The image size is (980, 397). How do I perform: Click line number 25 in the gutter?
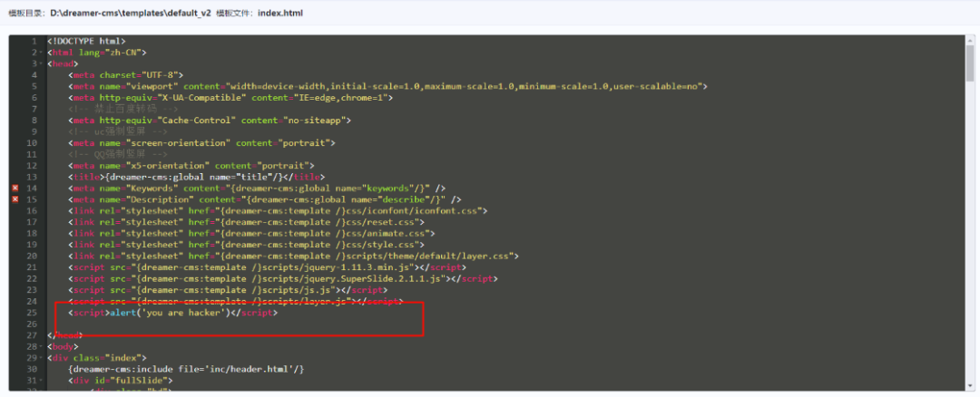pyautogui.click(x=32, y=313)
